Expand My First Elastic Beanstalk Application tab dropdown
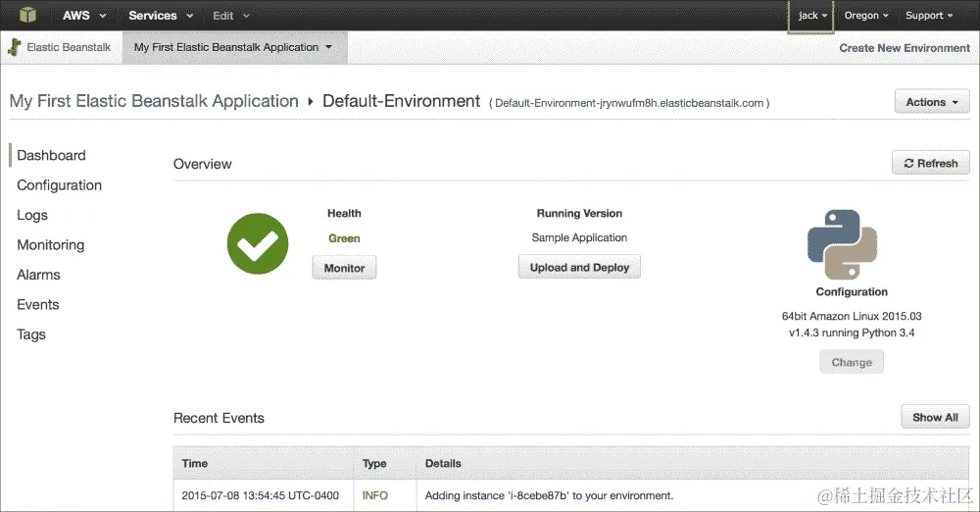Image resolution: width=980 pixels, height=512 pixels. click(234, 47)
